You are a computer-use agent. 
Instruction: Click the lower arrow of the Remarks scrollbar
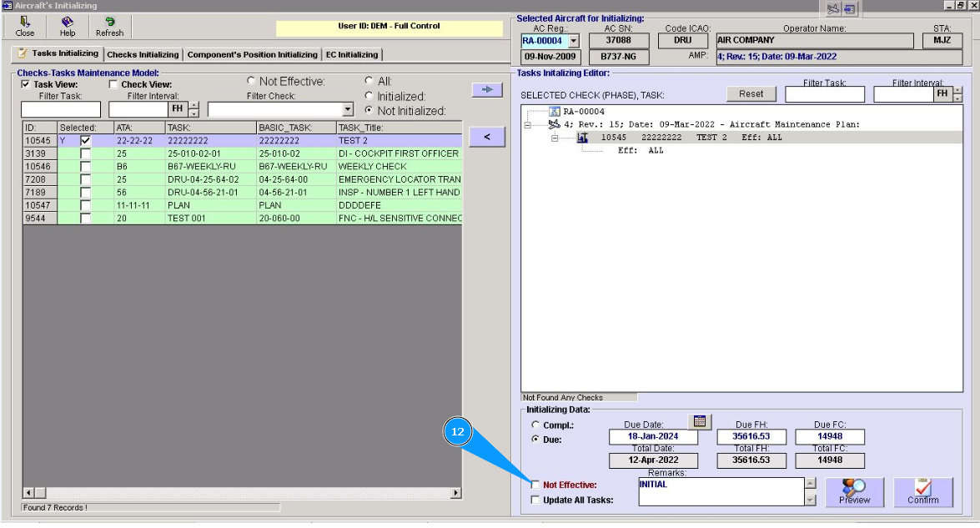tap(811, 500)
